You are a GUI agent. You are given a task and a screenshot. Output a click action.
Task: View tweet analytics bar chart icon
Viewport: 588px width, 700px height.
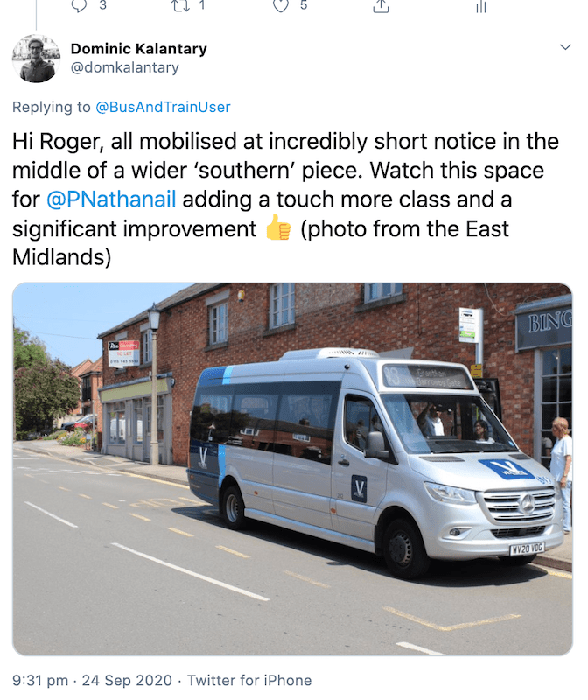click(481, 6)
